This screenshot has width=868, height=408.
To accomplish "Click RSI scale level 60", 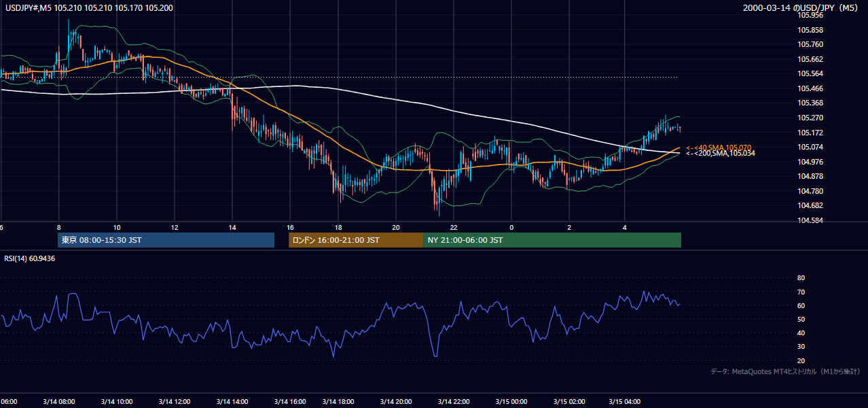I will [x=801, y=305].
